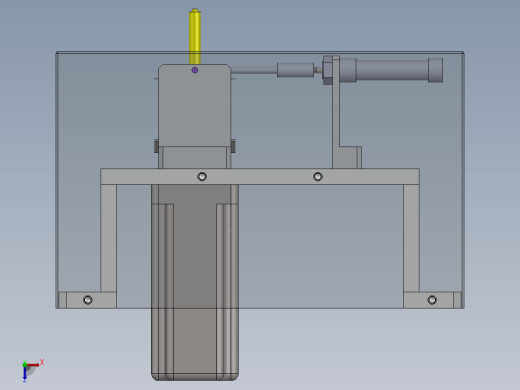The image size is (520, 390).
Task: Select the rod coupling between block and cylinder
Action: pos(295,70)
